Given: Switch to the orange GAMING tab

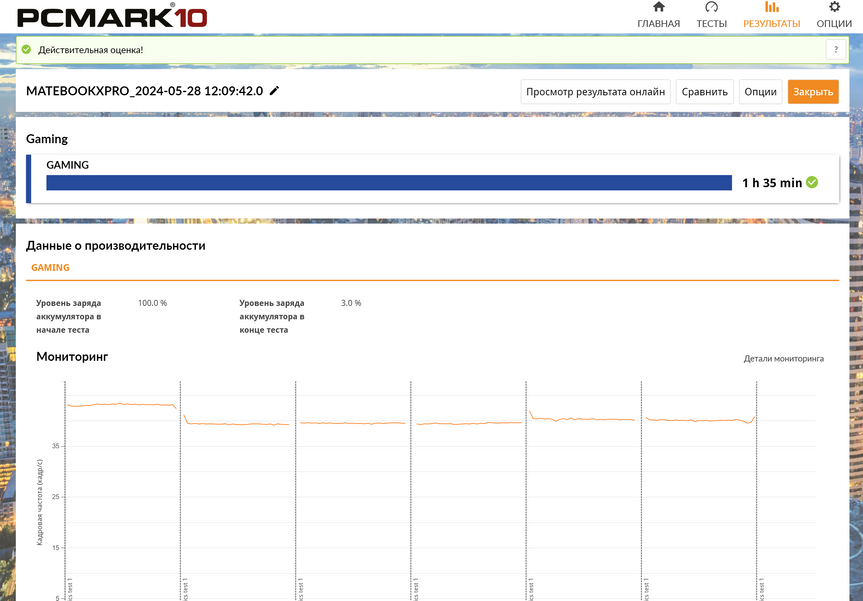Looking at the screenshot, I should pyautogui.click(x=50, y=268).
